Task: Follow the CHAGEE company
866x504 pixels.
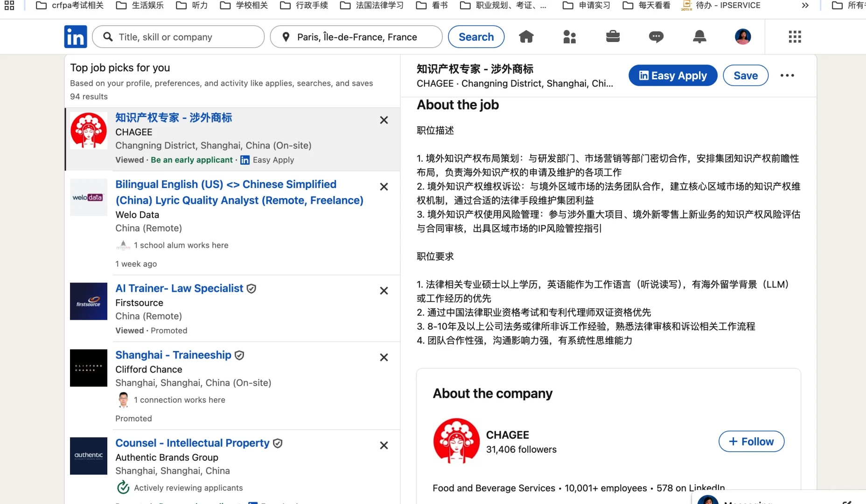Action: [751, 441]
